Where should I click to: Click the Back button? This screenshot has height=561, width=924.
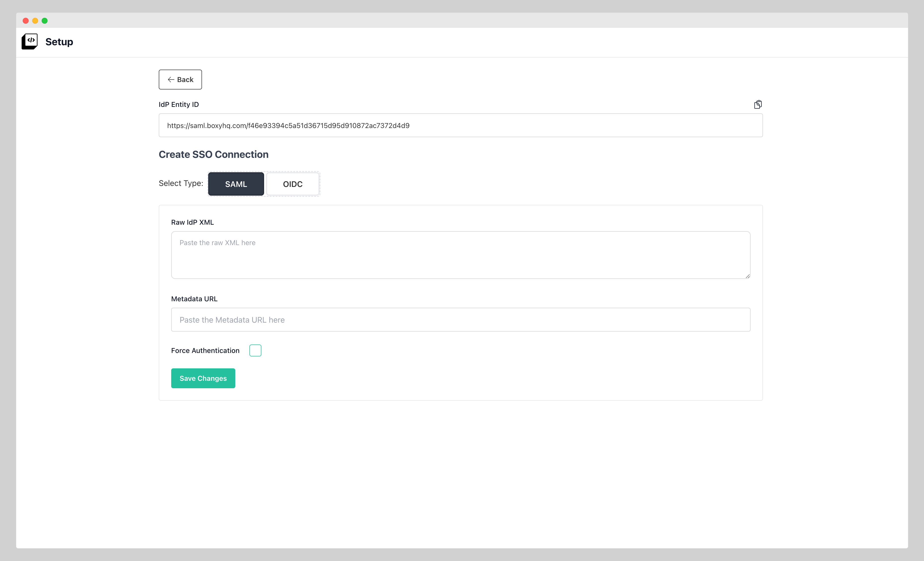click(180, 80)
